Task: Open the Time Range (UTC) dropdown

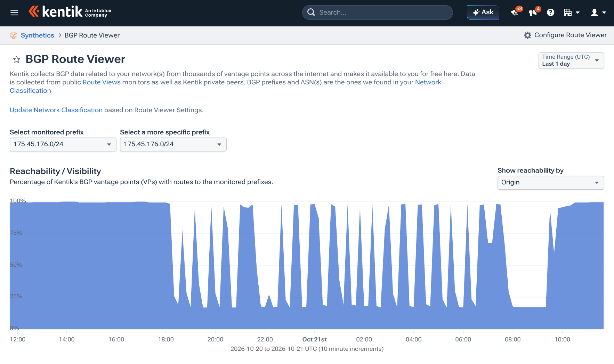Action: pyautogui.click(x=571, y=60)
